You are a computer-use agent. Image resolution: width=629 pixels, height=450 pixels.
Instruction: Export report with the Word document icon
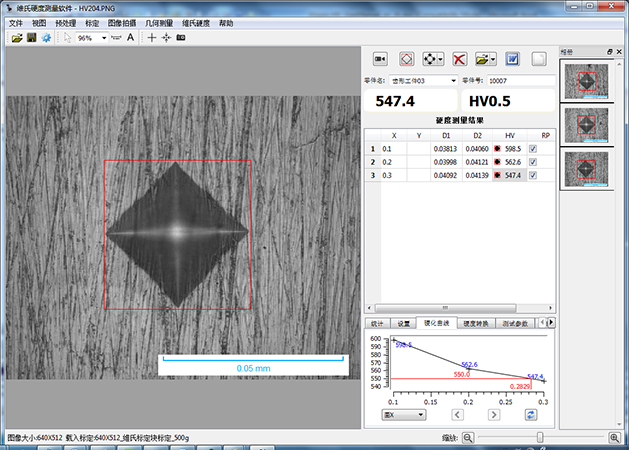pyautogui.click(x=511, y=59)
